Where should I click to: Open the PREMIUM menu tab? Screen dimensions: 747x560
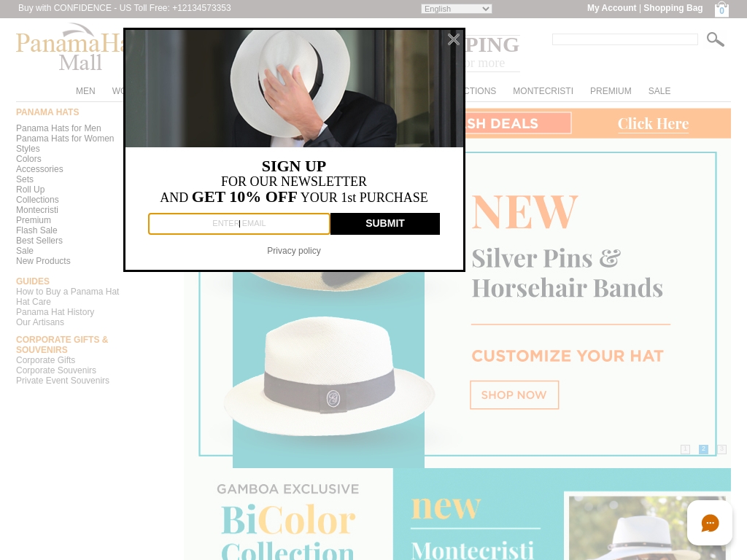(x=611, y=91)
